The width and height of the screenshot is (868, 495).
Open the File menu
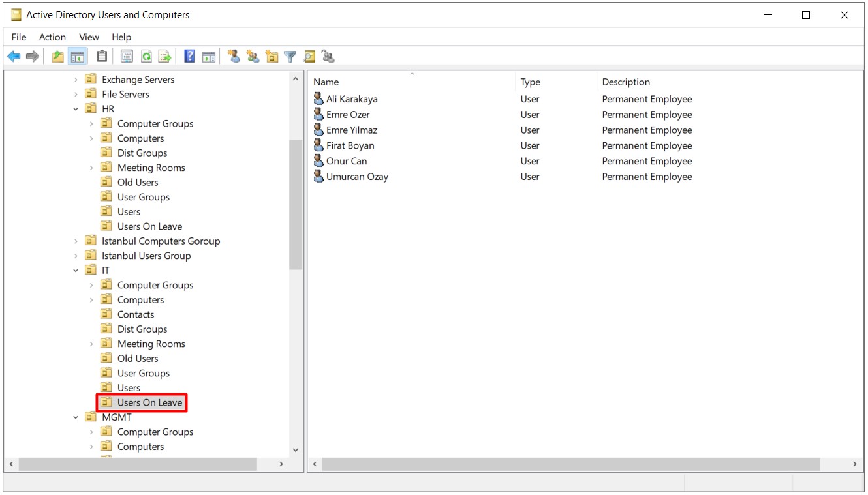click(x=19, y=37)
